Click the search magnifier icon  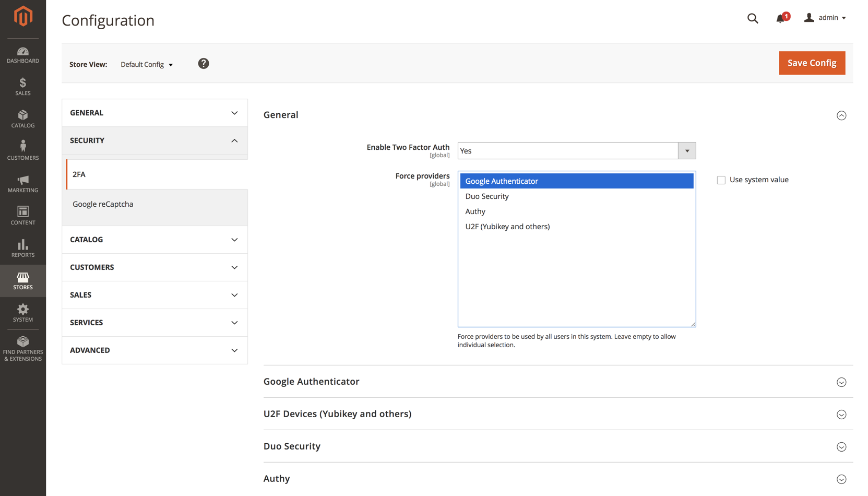click(x=753, y=18)
